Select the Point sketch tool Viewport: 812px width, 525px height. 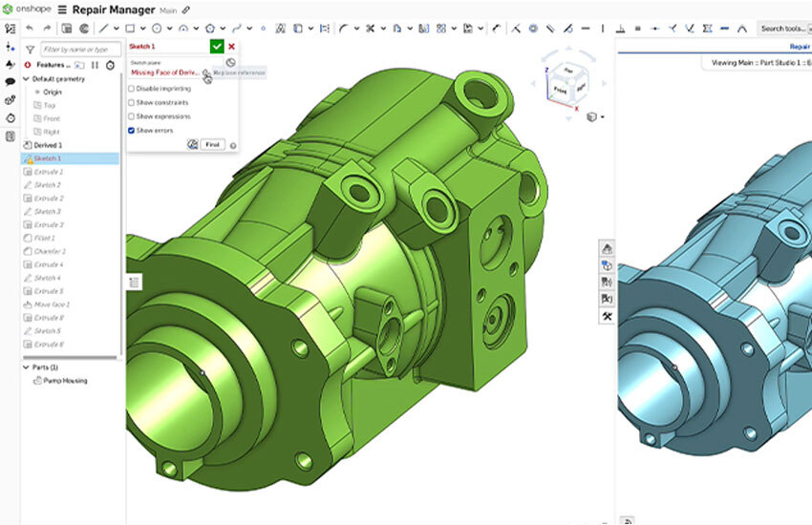point(263,29)
